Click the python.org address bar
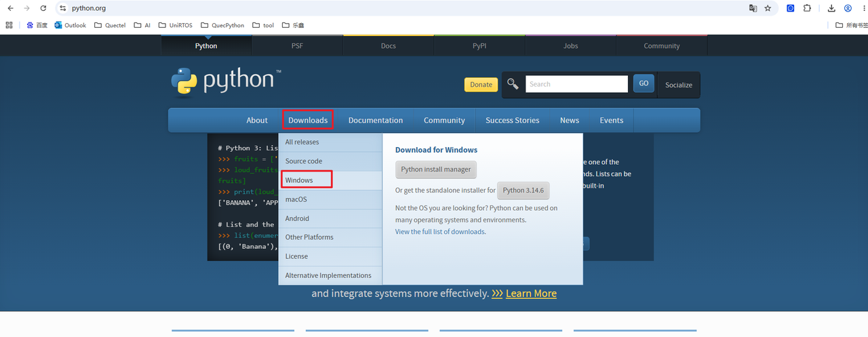 point(400,8)
